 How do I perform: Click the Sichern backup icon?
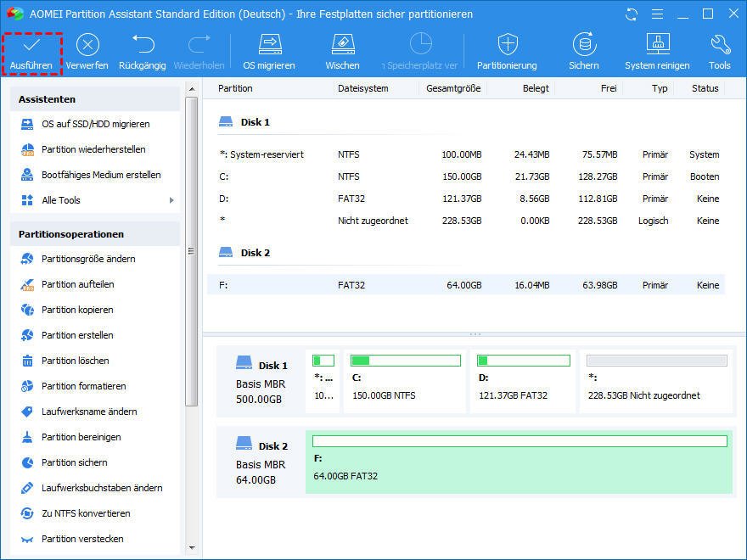click(x=584, y=45)
